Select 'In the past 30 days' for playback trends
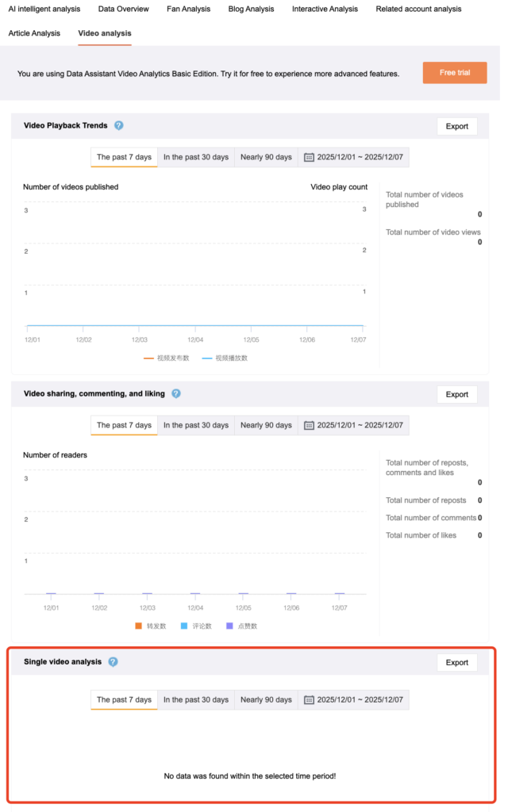Image resolution: width=508 pixels, height=812 pixels. coord(196,157)
